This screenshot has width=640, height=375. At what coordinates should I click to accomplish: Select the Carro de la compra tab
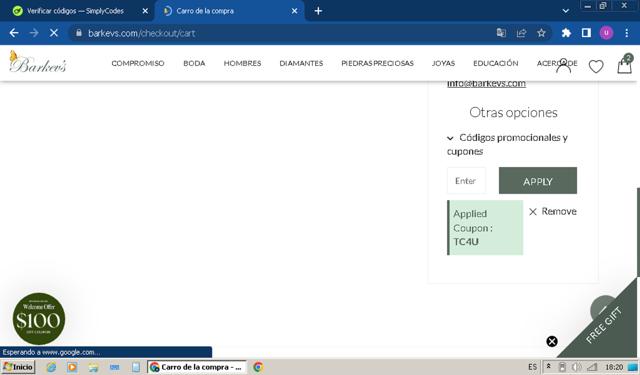[x=229, y=11]
